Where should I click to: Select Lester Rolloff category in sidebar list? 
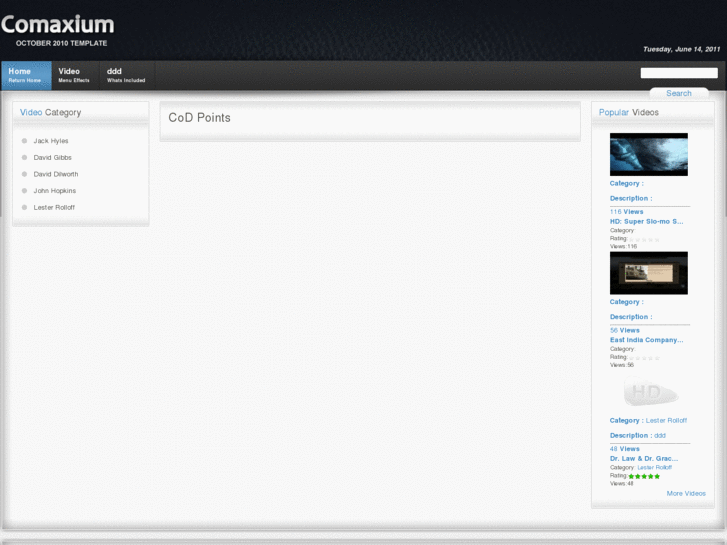click(x=54, y=207)
